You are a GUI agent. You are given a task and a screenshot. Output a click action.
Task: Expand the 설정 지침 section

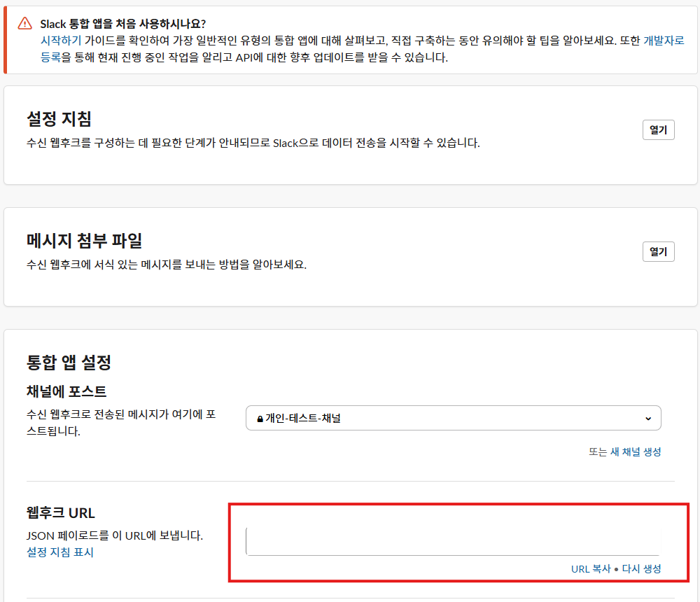click(657, 129)
